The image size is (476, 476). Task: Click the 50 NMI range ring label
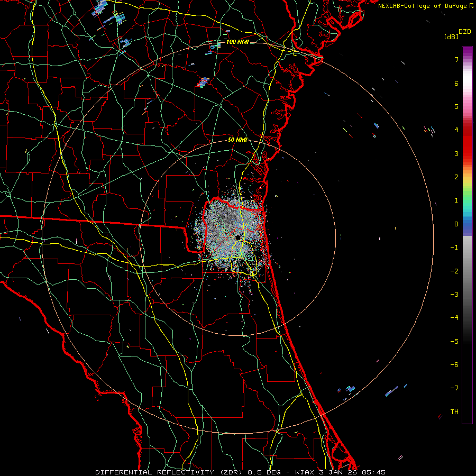[x=237, y=140]
